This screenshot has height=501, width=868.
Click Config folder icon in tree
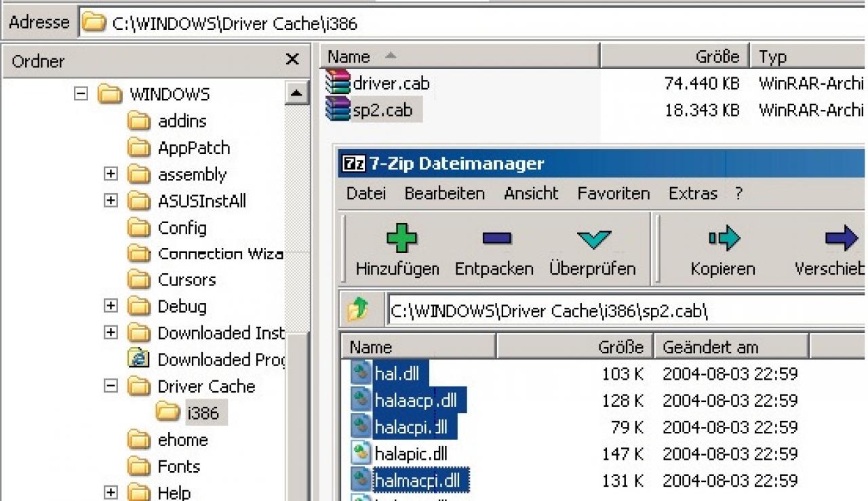139,228
